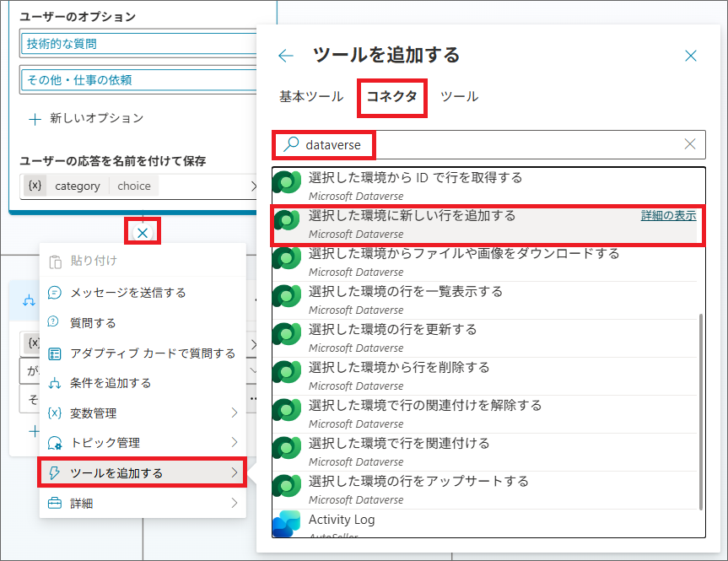Screen dimensions: 728x561
Task: Switch to the 基本ツール tab
Action: click(311, 97)
